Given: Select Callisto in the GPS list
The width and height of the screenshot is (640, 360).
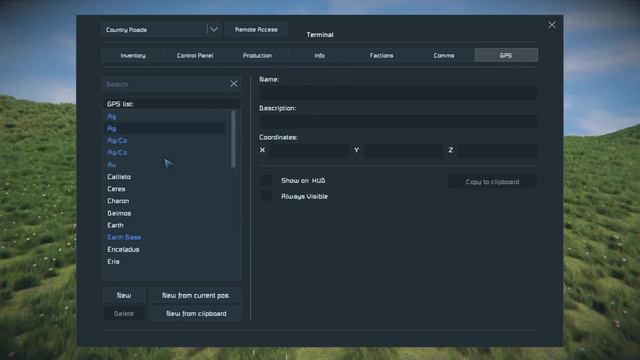Looking at the screenshot, I should click(x=165, y=177).
